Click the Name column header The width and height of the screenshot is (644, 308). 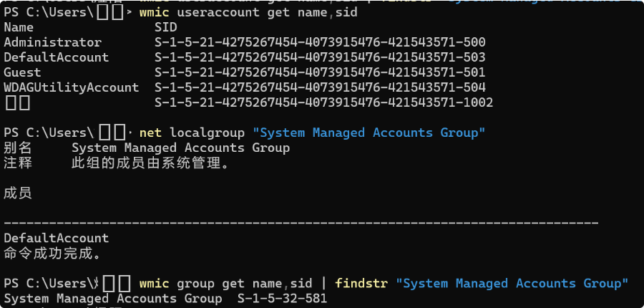click(x=19, y=27)
